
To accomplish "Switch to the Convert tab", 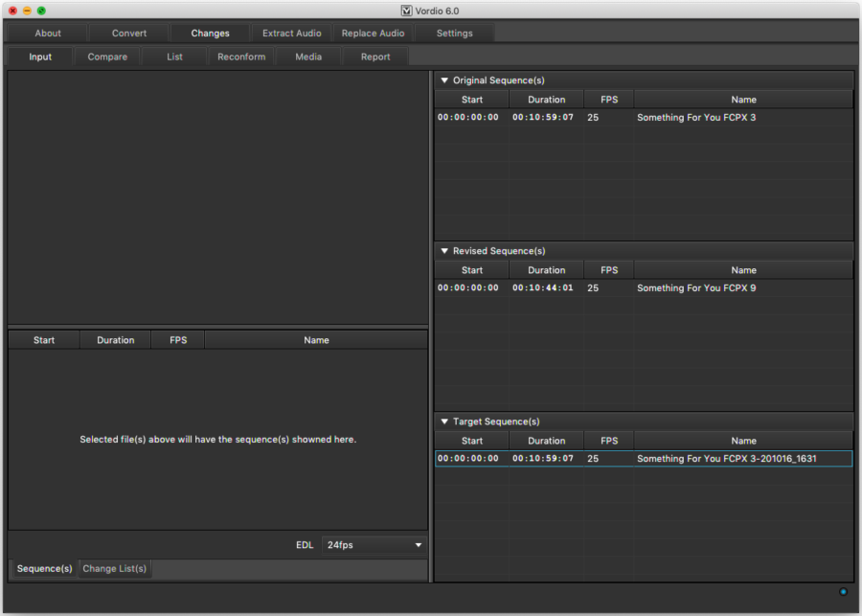I will point(129,34).
